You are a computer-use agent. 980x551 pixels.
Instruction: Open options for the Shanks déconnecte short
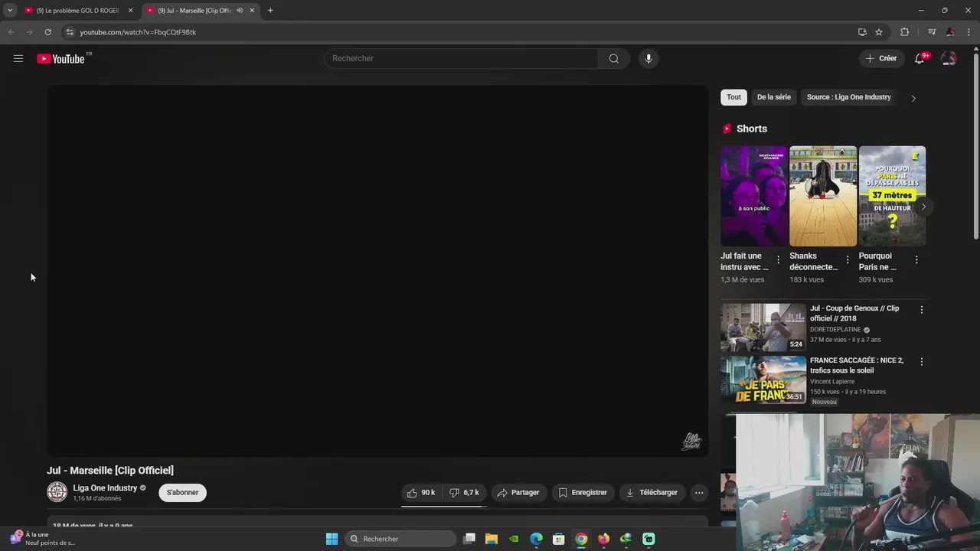tap(847, 260)
